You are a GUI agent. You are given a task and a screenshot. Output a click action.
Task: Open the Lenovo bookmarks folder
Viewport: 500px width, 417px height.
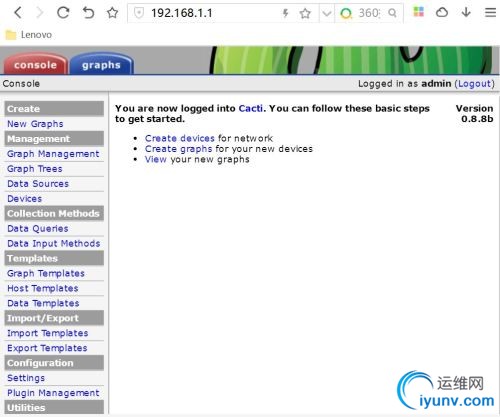[29, 35]
